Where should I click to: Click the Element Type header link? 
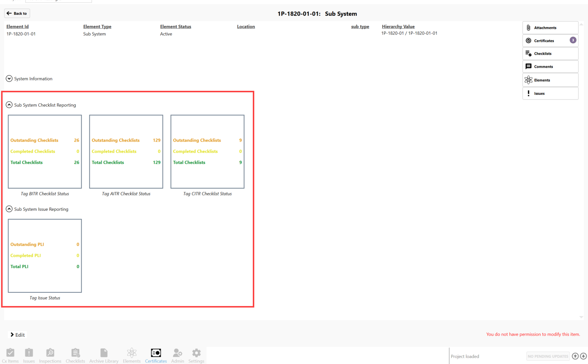coord(97,27)
